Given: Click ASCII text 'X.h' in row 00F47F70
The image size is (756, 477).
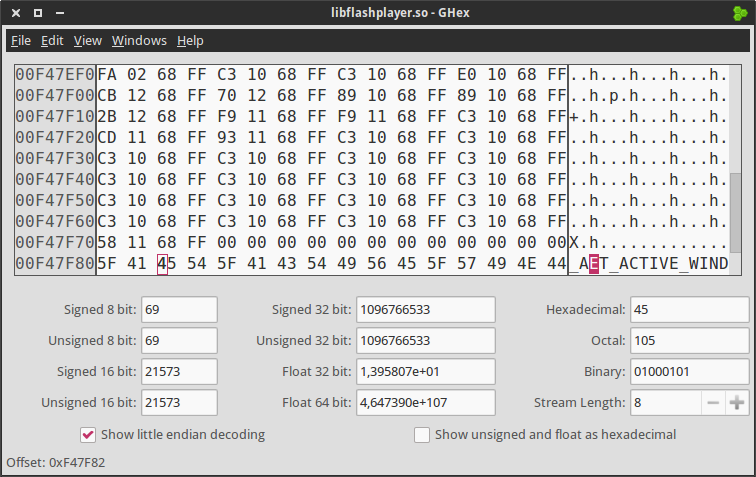Looking at the screenshot, I should tap(584, 243).
